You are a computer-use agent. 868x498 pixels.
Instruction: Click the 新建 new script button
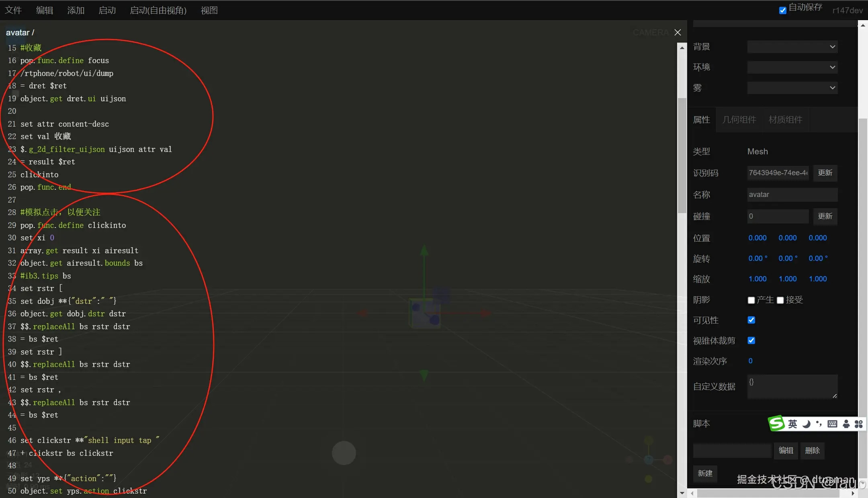click(705, 473)
